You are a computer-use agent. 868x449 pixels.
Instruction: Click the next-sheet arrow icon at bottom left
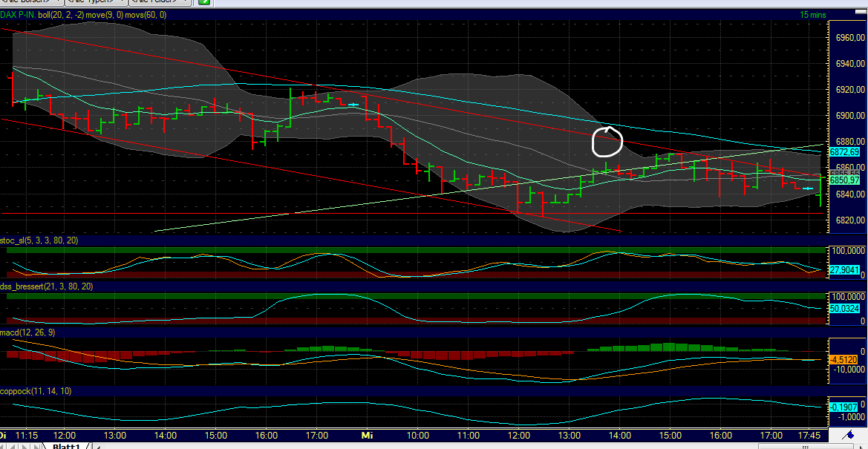[25, 444]
